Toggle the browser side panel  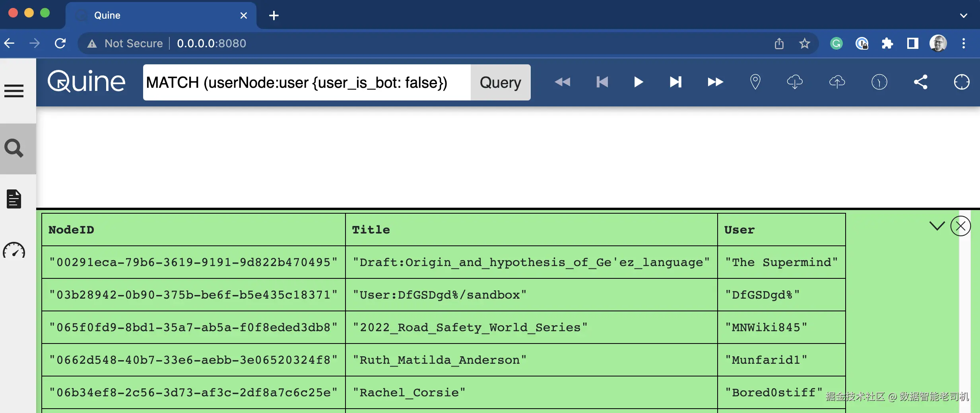[912, 43]
